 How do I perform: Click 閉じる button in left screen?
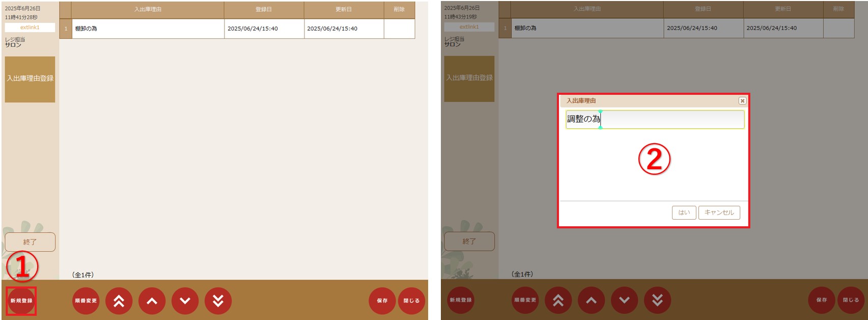coord(411,301)
